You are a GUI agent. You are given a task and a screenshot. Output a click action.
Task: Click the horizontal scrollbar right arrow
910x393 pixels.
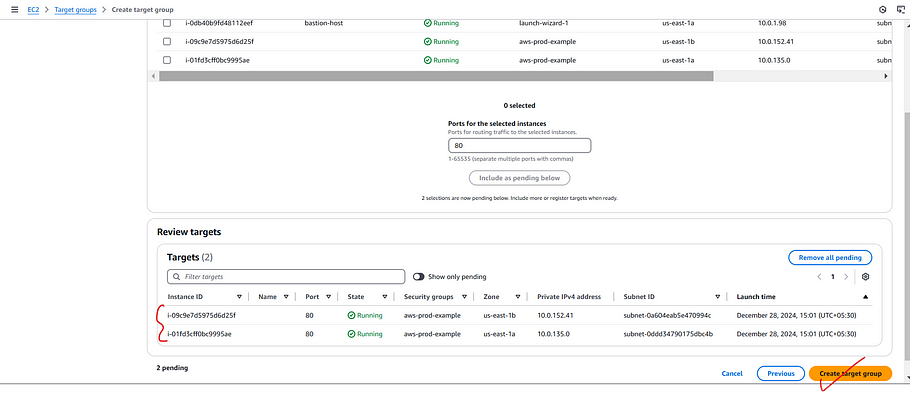coord(886,76)
